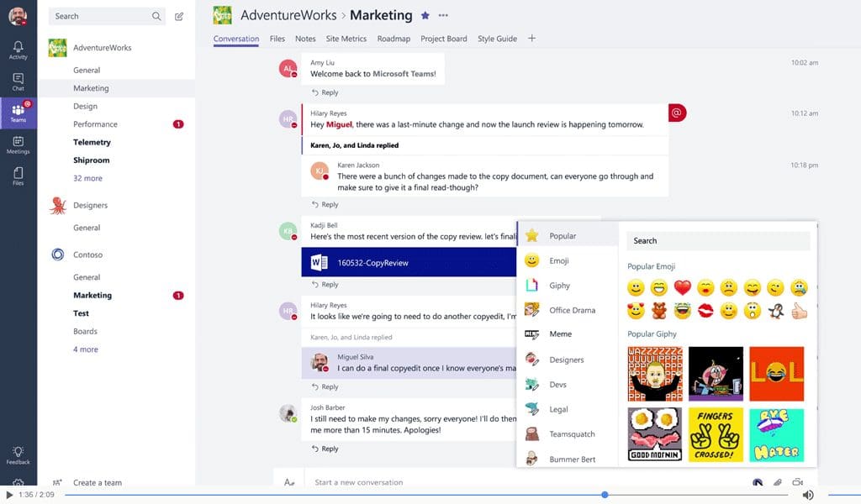The height and width of the screenshot is (504, 861).
Task: Open the Word icon on 160532-CopyReview
Action: pyautogui.click(x=319, y=263)
